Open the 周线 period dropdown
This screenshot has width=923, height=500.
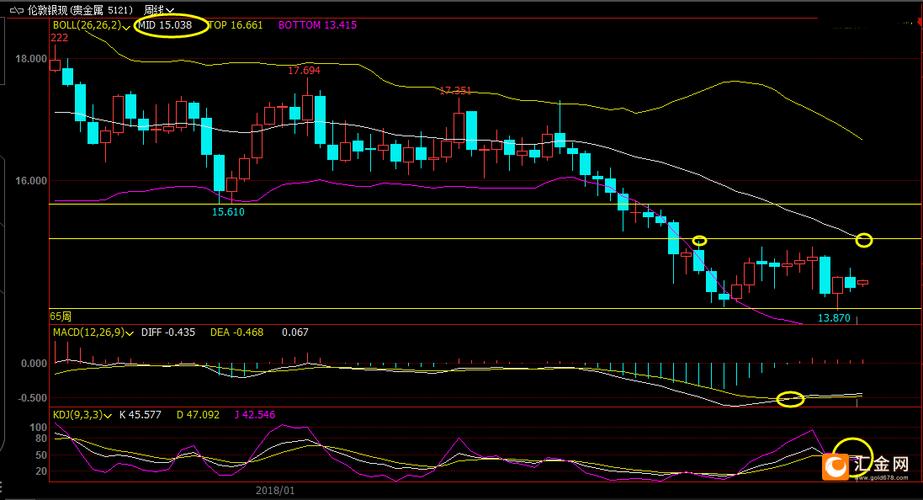click(x=158, y=10)
